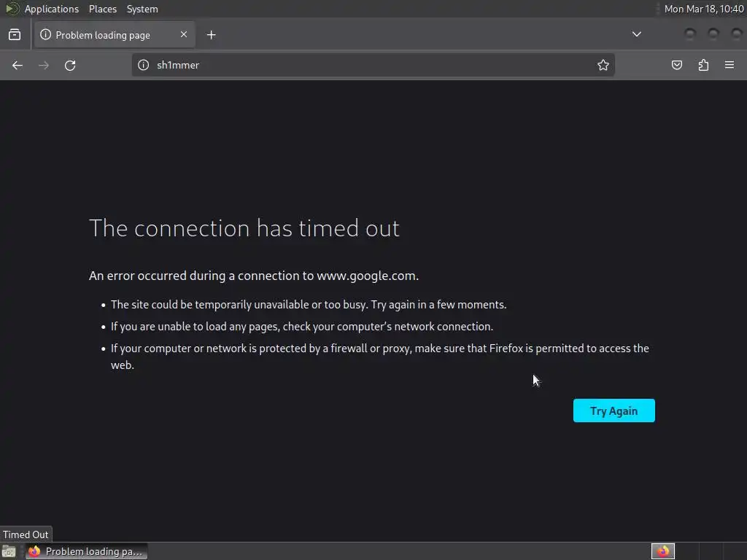Bookmark this page with star icon

(603, 65)
